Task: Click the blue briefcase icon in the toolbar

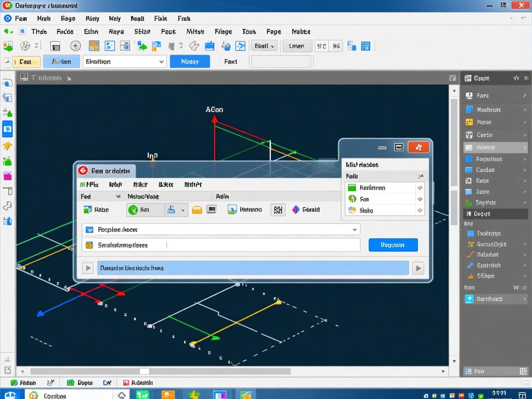Action: click(x=209, y=46)
